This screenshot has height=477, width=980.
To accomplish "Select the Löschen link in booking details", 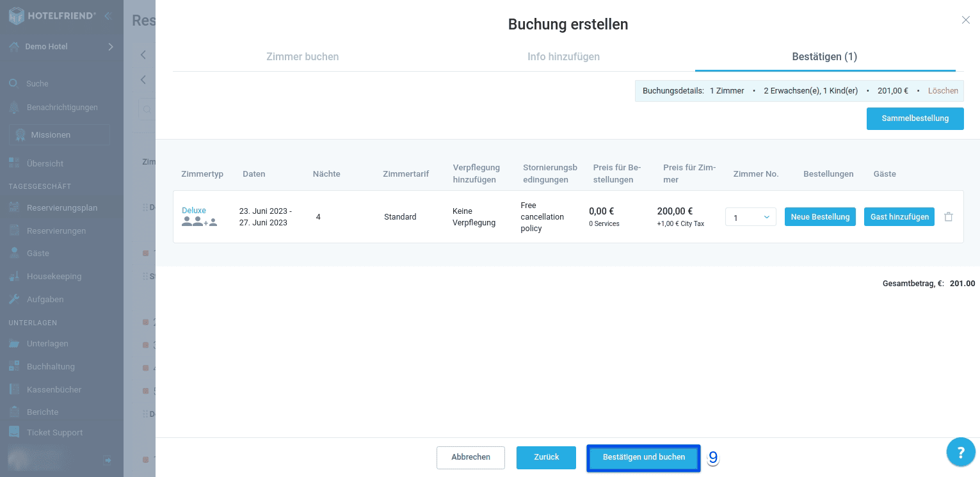I will [x=943, y=90].
